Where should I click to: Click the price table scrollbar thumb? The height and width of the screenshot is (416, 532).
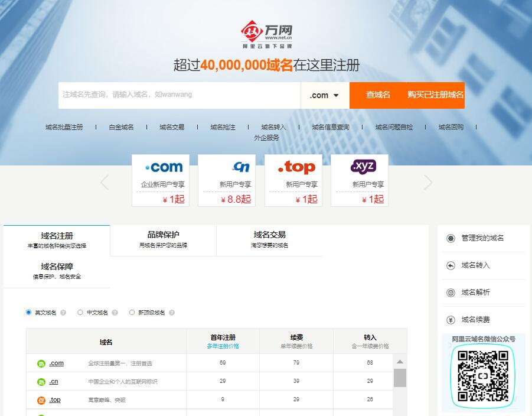coord(400,378)
